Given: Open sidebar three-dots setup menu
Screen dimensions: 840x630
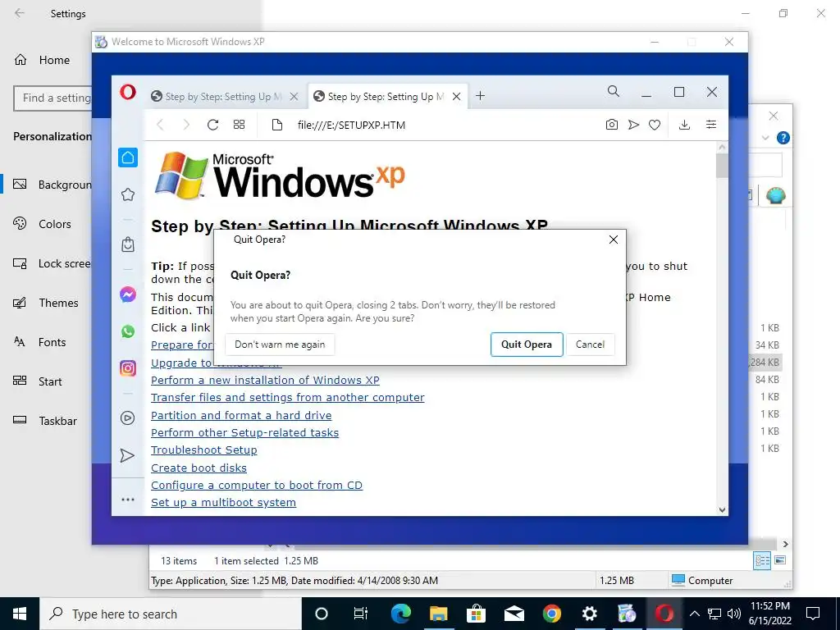Looking at the screenshot, I should [127, 500].
